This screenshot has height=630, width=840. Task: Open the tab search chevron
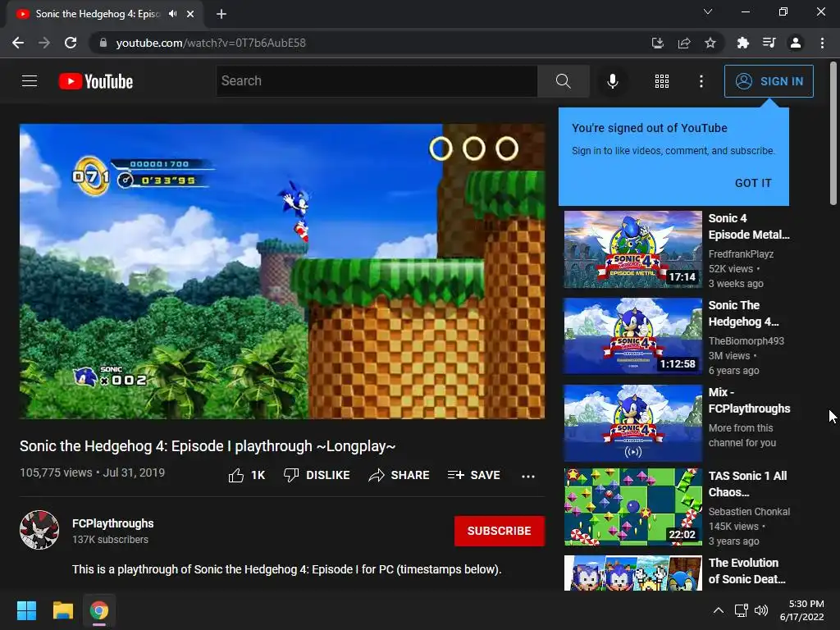coord(708,11)
